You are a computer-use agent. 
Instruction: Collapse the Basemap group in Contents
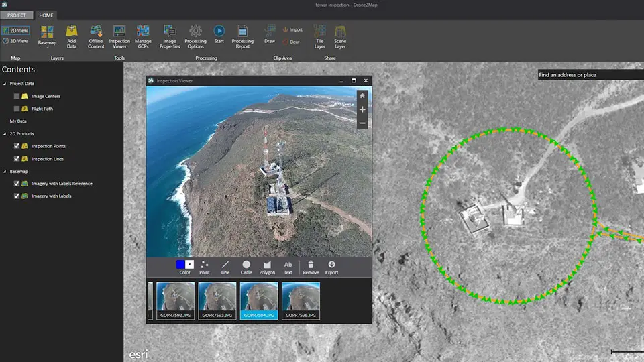[5, 172]
